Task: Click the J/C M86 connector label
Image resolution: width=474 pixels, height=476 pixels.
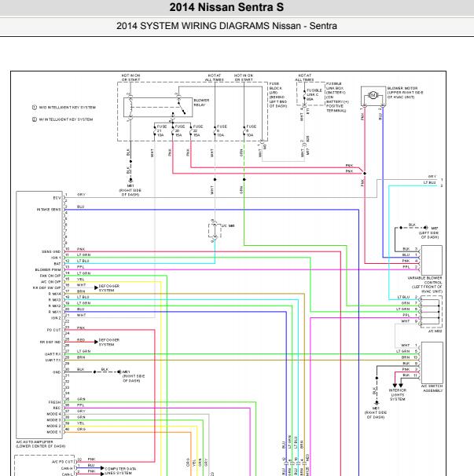Action: 228,226
